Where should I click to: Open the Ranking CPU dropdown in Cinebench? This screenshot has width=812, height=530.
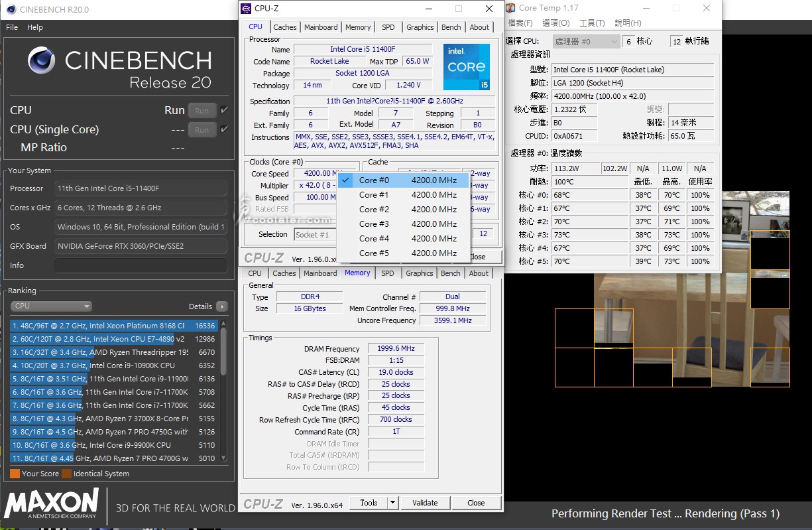51,306
